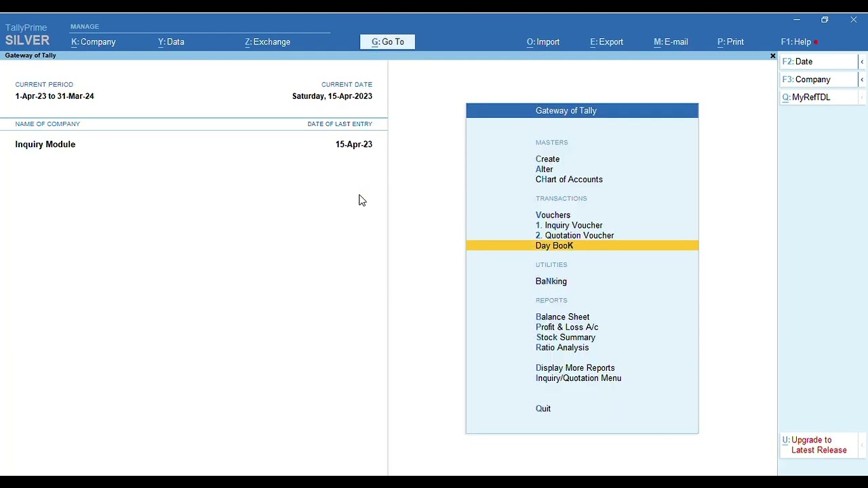This screenshot has width=868, height=488.
Task: Expand the arrow beside Q: MyRefTDL
Action: (862, 97)
